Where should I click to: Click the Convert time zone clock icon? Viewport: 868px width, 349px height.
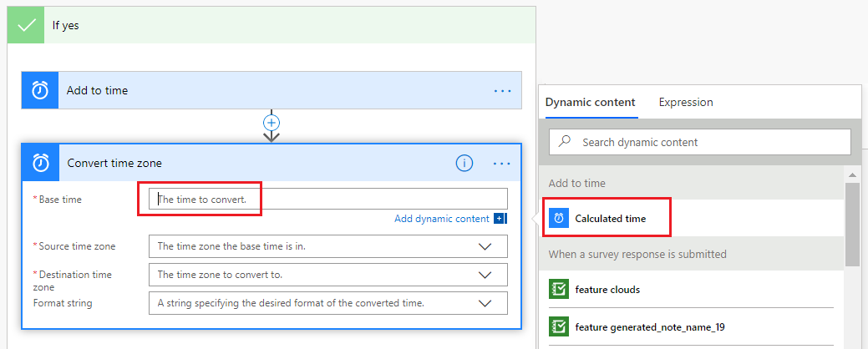coord(40,163)
